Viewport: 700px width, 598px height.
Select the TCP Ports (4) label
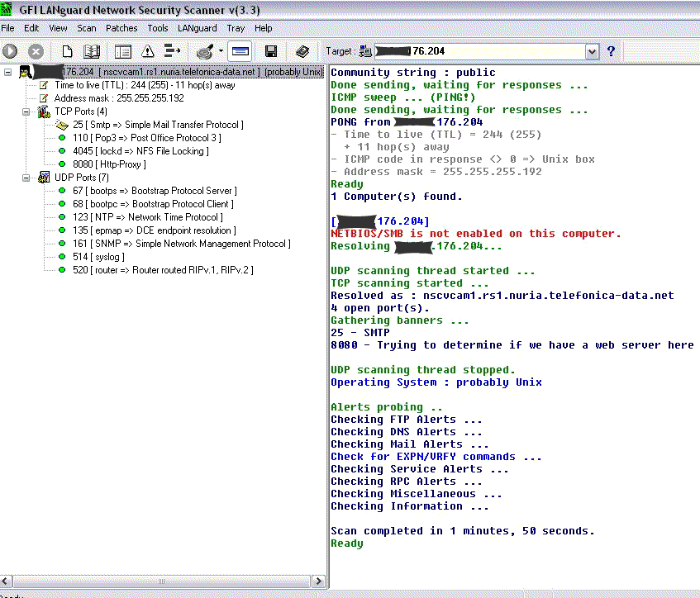(x=81, y=112)
